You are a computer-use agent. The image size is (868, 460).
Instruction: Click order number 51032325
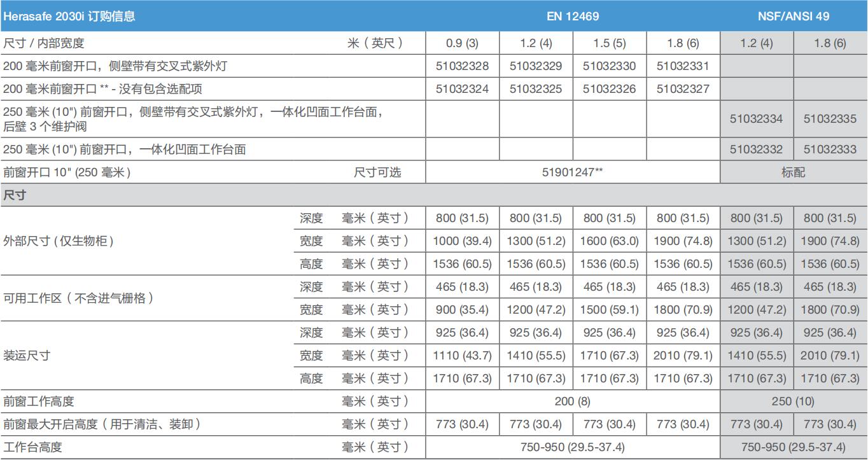pos(536,89)
